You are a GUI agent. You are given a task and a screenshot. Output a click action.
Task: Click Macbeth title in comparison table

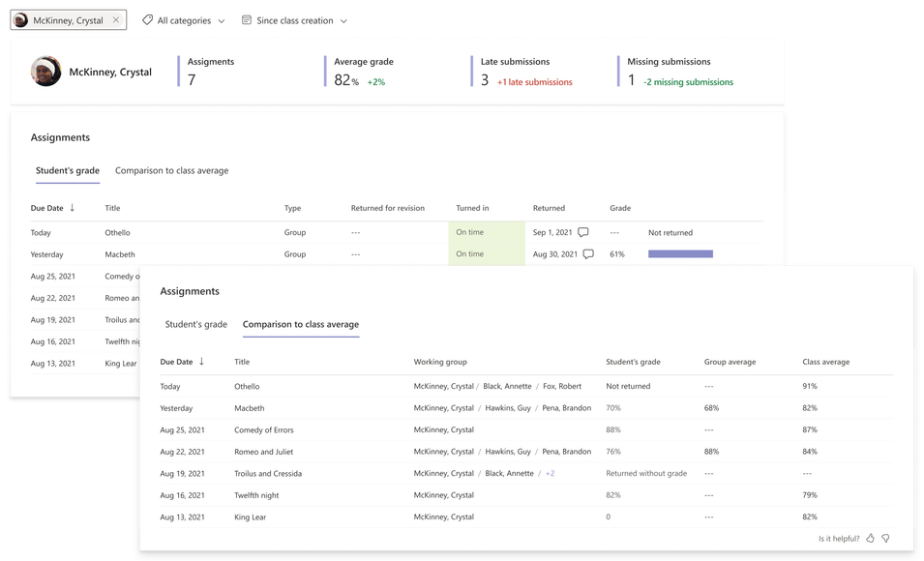pos(250,408)
